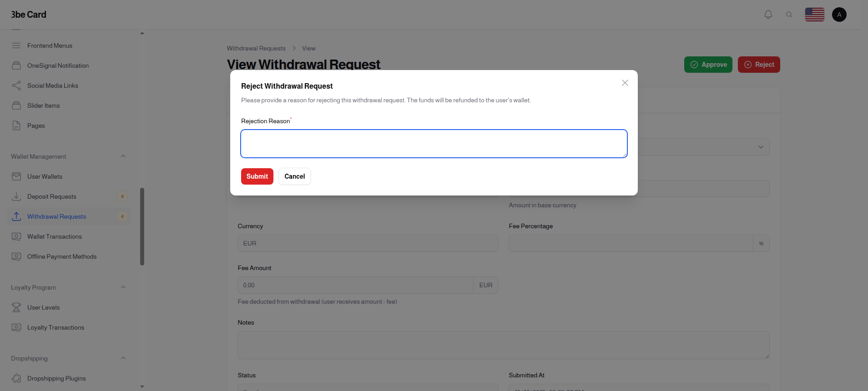Click the Wallet Transactions banknote icon
The image size is (868, 391).
16,236
